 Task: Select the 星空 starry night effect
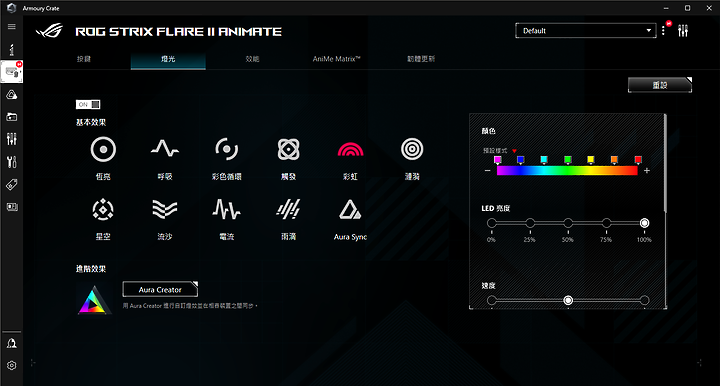click(103, 218)
